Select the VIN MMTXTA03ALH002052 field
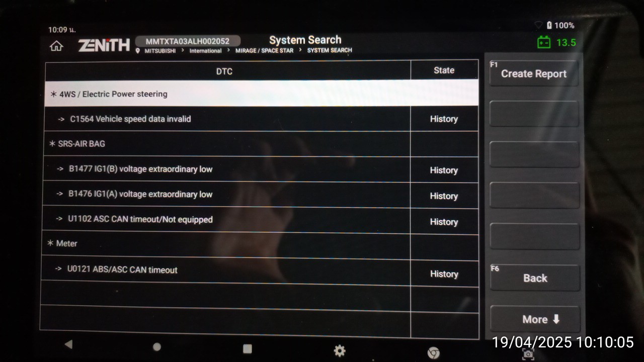 [x=188, y=41]
